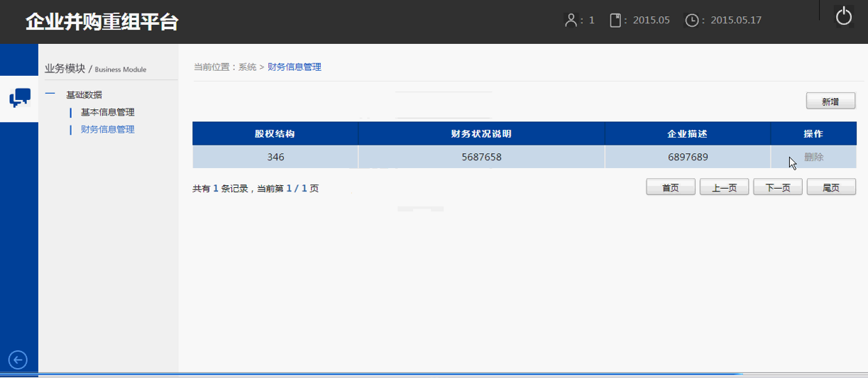Click the 企业并购重组平台 title
This screenshot has width=868, height=378.
tap(101, 22)
